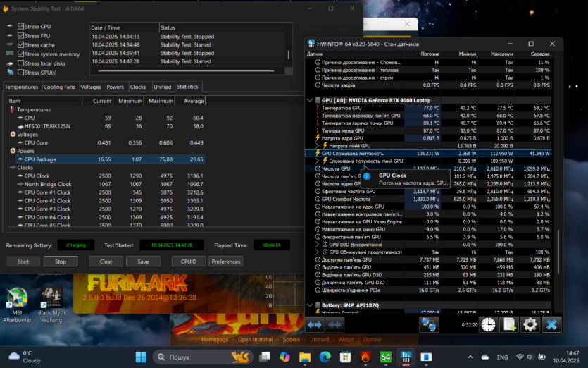Open AIDA64 Preferences button

pyautogui.click(x=226, y=262)
